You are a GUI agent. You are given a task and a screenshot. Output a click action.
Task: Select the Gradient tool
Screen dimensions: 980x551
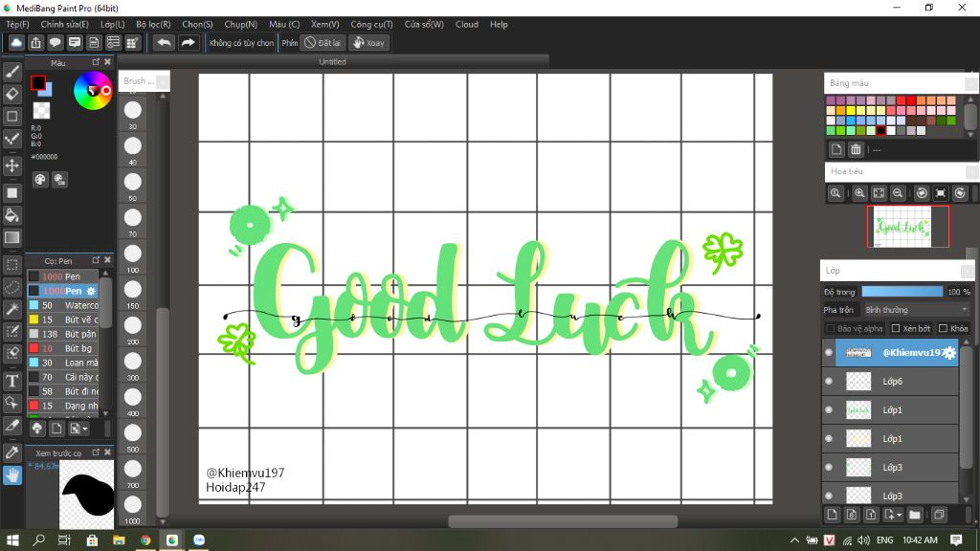pyautogui.click(x=11, y=237)
